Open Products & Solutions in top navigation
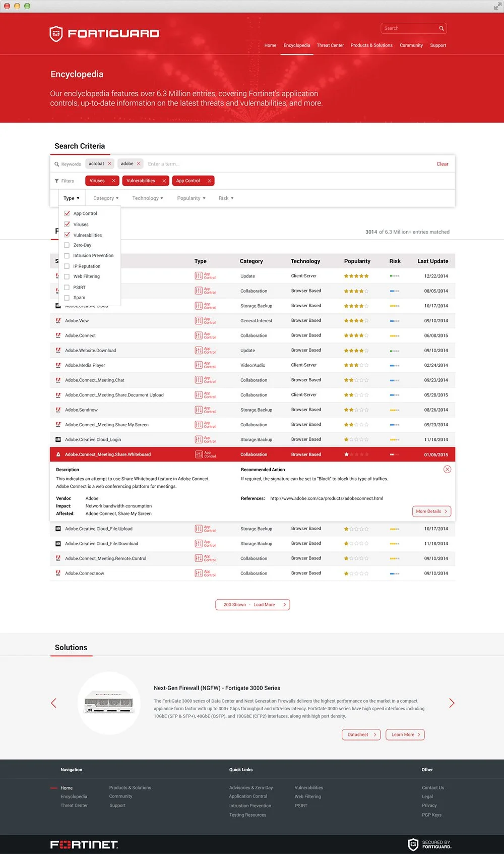 tap(371, 45)
